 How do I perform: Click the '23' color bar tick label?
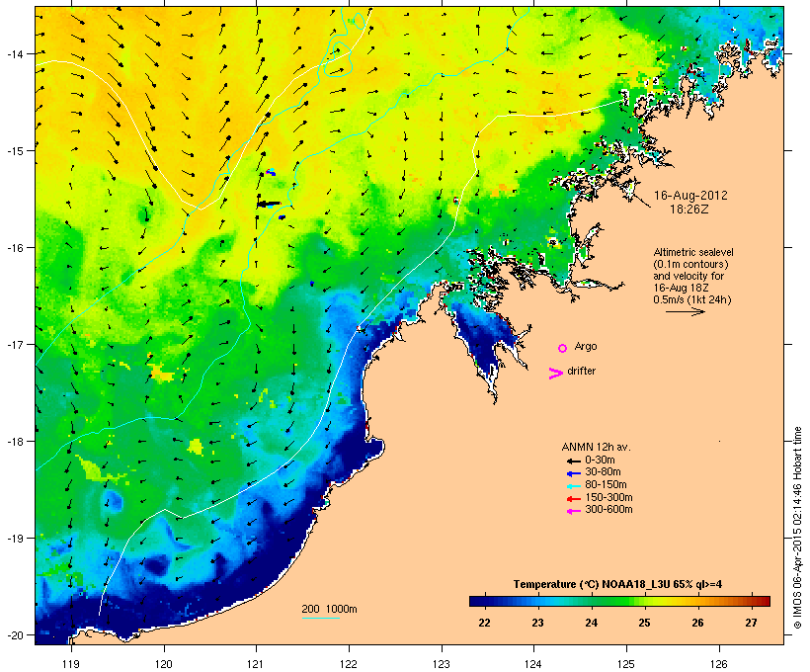click(537, 623)
